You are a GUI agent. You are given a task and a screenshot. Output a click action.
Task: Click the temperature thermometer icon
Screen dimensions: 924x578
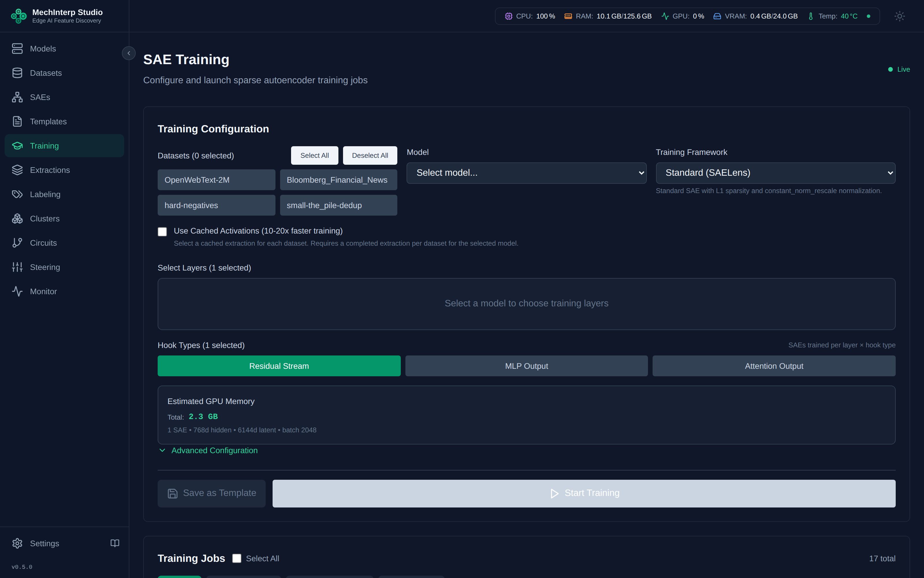pos(811,16)
